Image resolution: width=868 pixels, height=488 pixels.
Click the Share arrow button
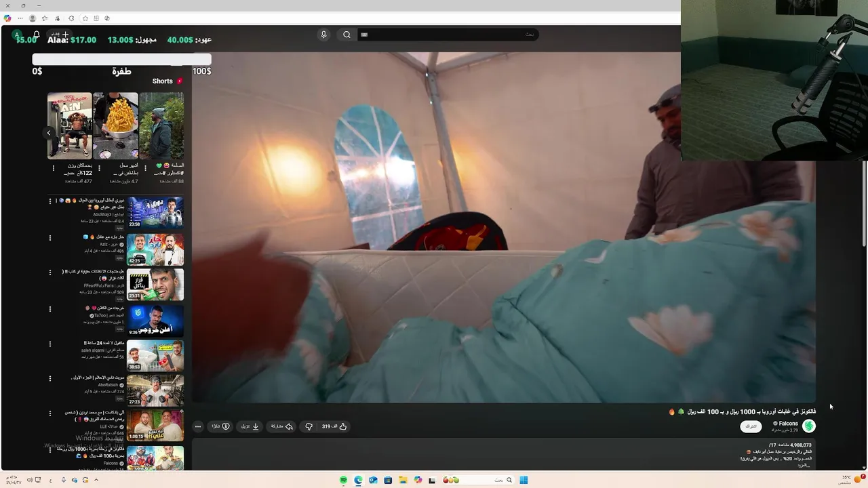[x=281, y=426]
